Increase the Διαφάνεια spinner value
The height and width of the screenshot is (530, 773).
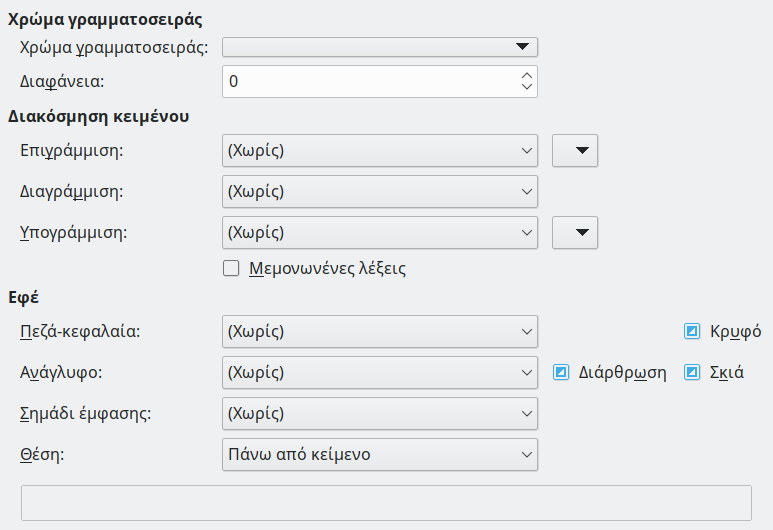(527, 75)
